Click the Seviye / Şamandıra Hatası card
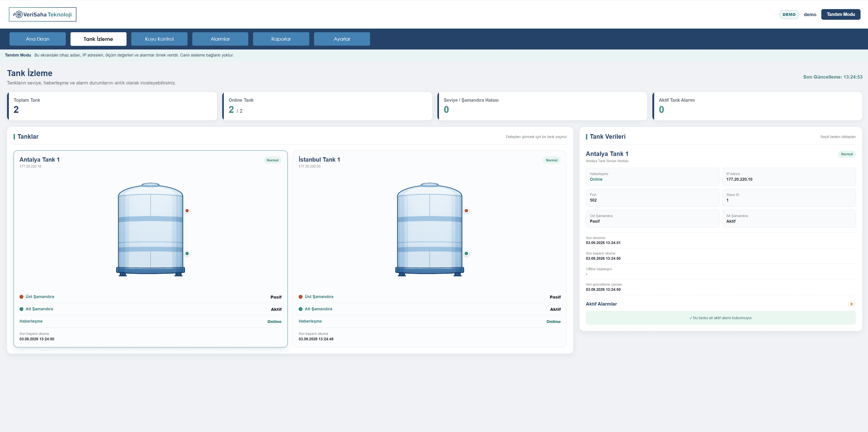The image size is (868, 432). tap(542, 106)
